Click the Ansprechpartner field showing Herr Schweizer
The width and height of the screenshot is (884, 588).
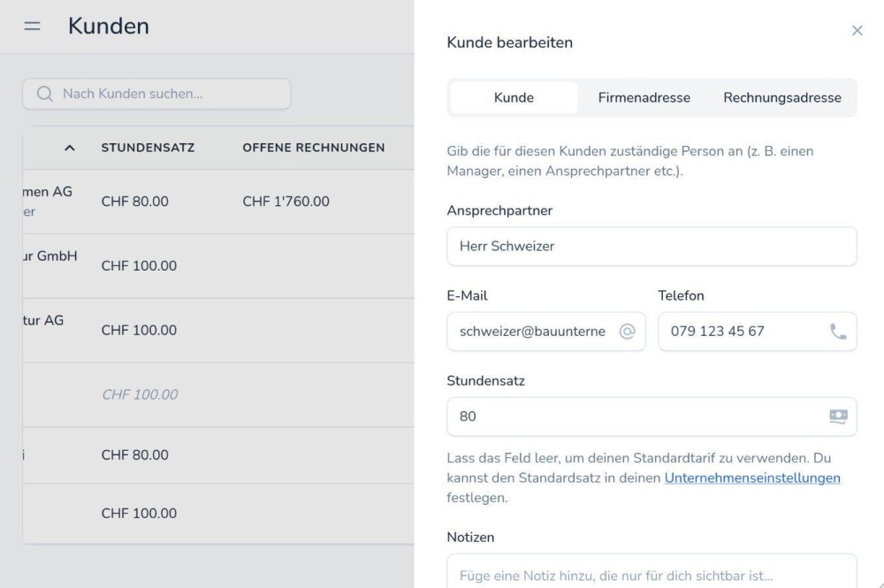(652, 246)
